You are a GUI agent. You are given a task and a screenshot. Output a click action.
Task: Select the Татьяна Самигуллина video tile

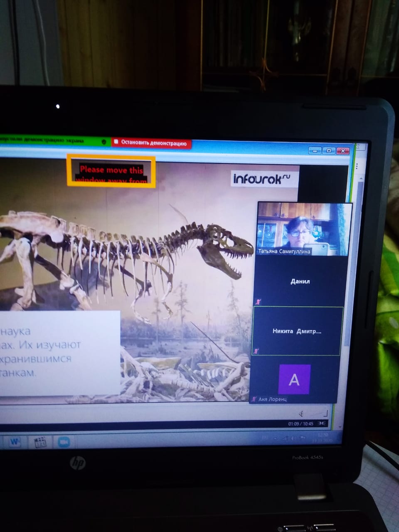point(302,229)
